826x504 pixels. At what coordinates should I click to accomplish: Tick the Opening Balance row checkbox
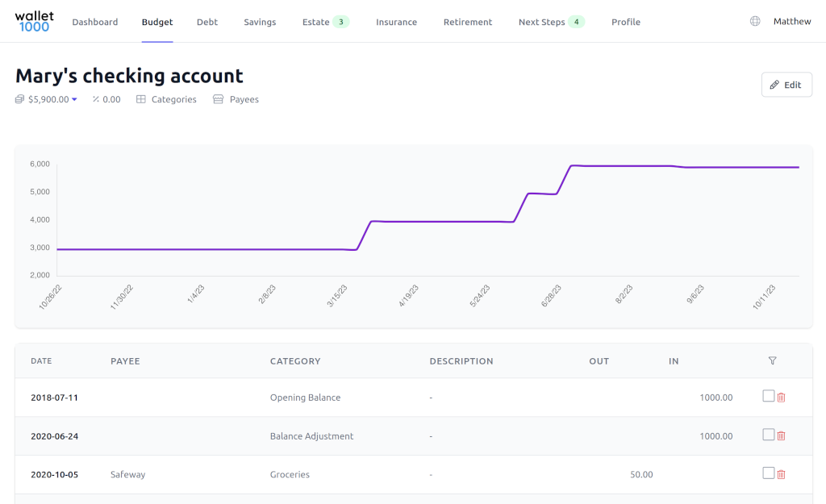pos(769,396)
